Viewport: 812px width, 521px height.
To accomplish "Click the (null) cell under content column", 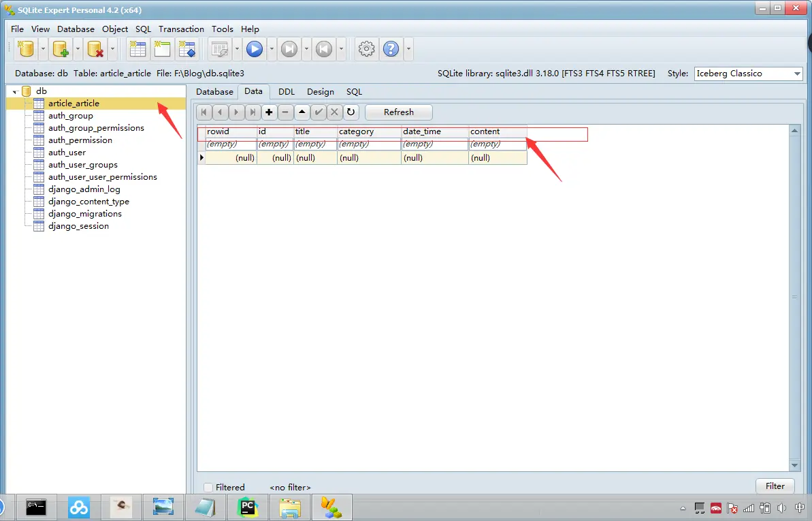I will coord(498,157).
